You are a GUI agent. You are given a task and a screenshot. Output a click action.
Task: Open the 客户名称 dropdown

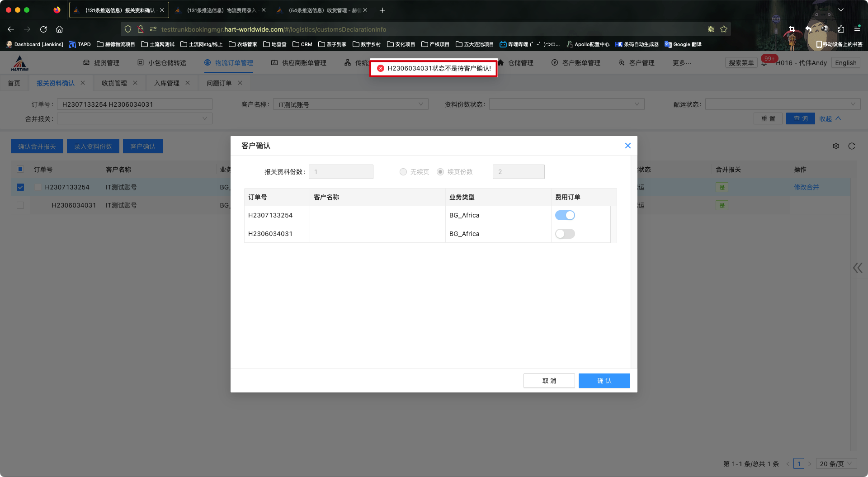pos(351,104)
